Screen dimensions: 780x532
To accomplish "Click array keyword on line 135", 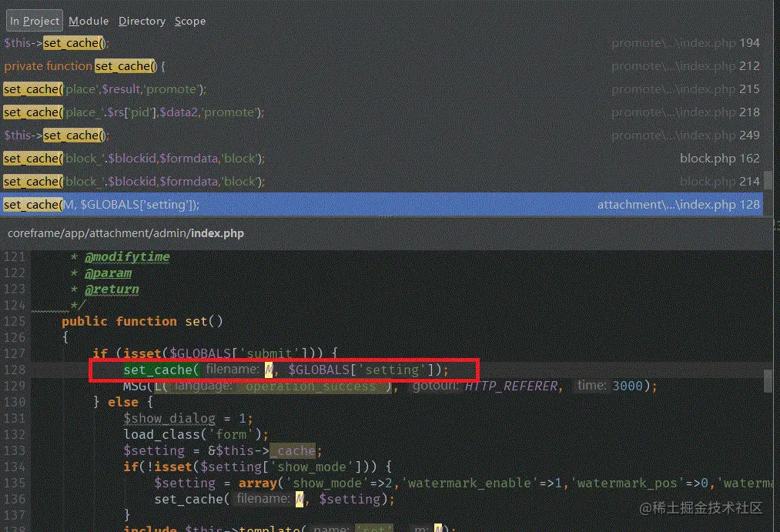I will coord(257,483).
